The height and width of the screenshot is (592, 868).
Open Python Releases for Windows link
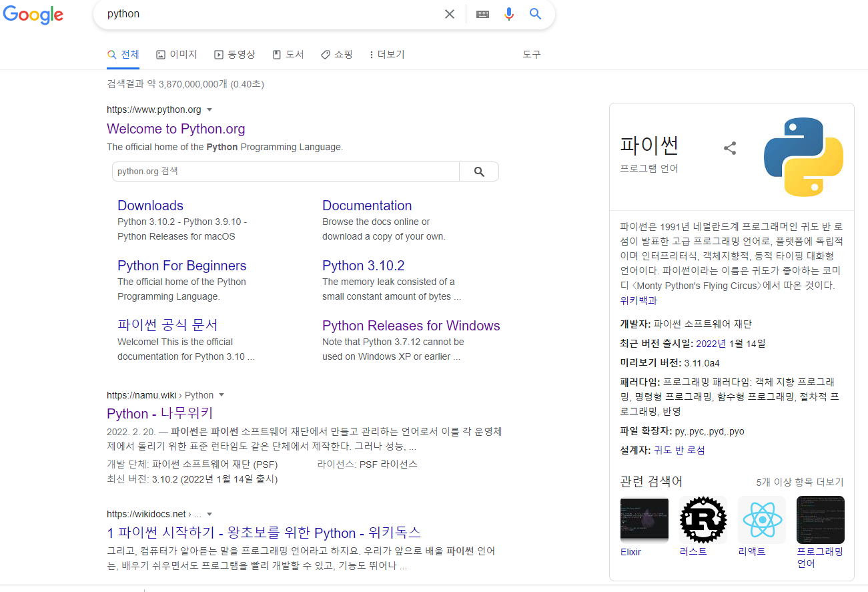pos(411,326)
